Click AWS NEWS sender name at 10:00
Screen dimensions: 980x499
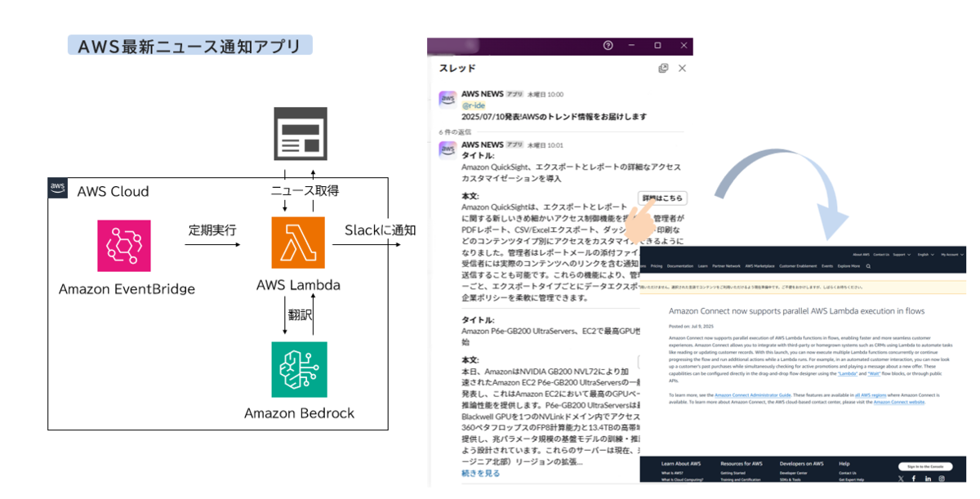(482, 94)
